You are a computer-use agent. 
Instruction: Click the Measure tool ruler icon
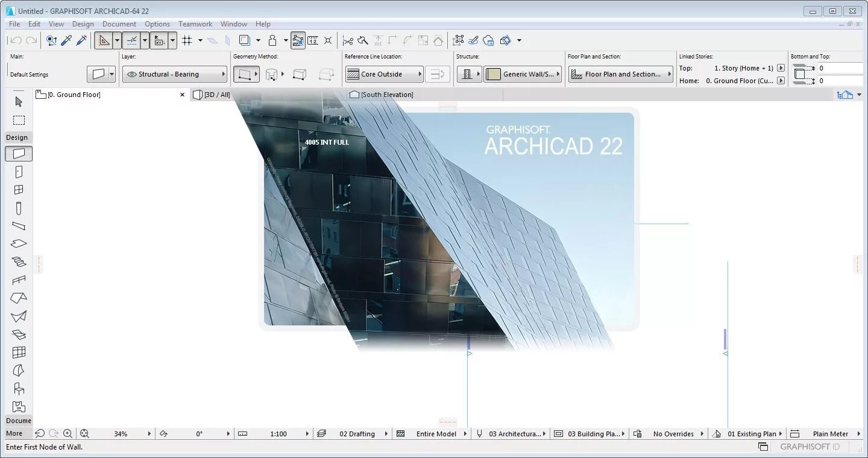pyautogui.click(x=313, y=40)
